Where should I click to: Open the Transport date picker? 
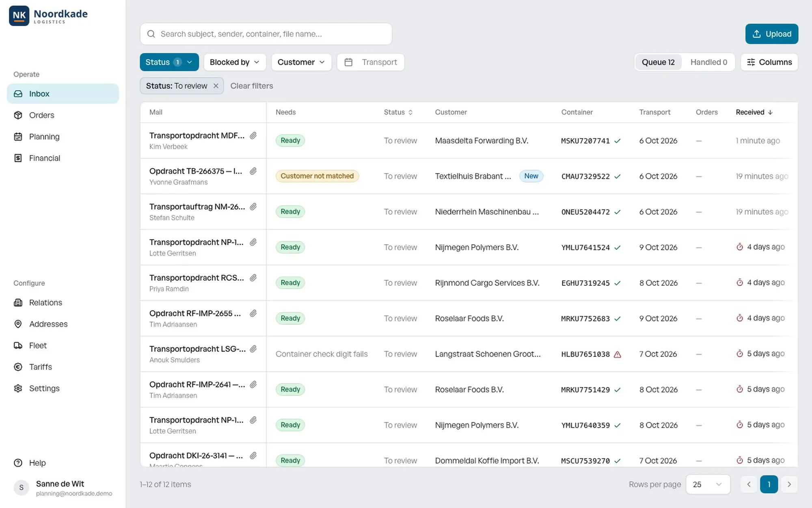371,62
